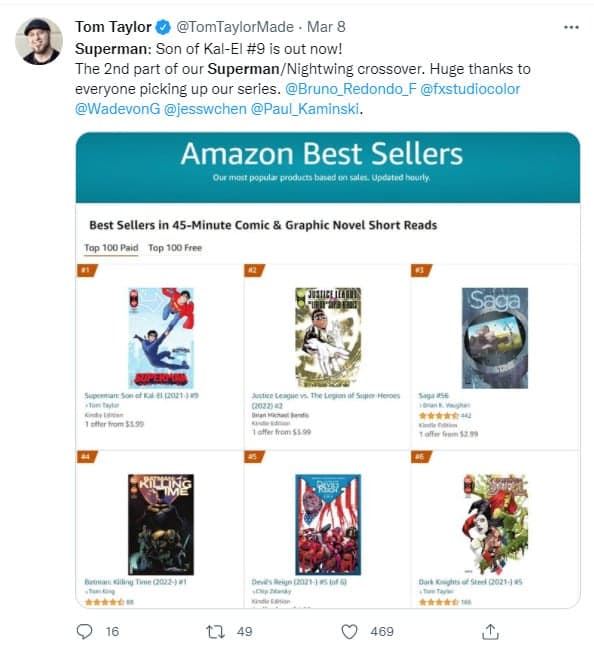Click the @jesswchen mention
The image size is (594, 657).
(x=205, y=109)
